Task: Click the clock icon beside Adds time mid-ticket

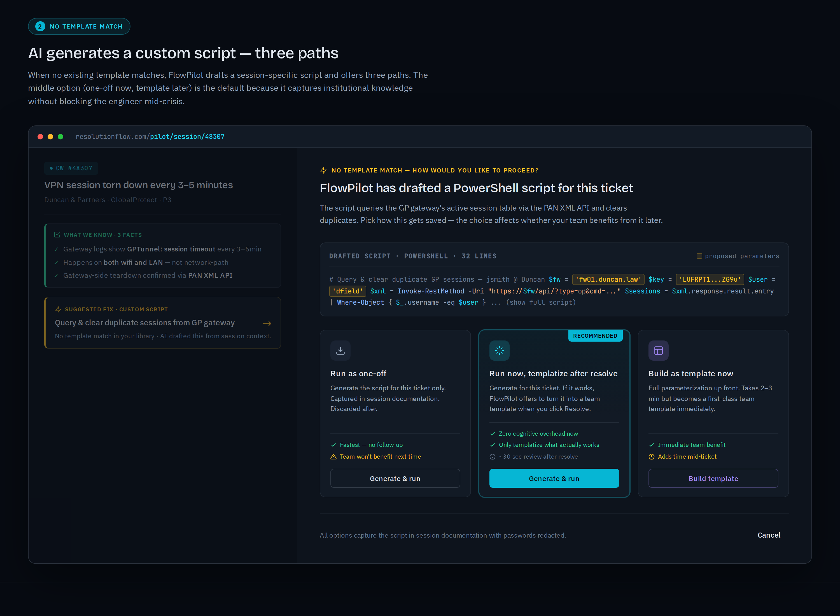Action: 651,456
